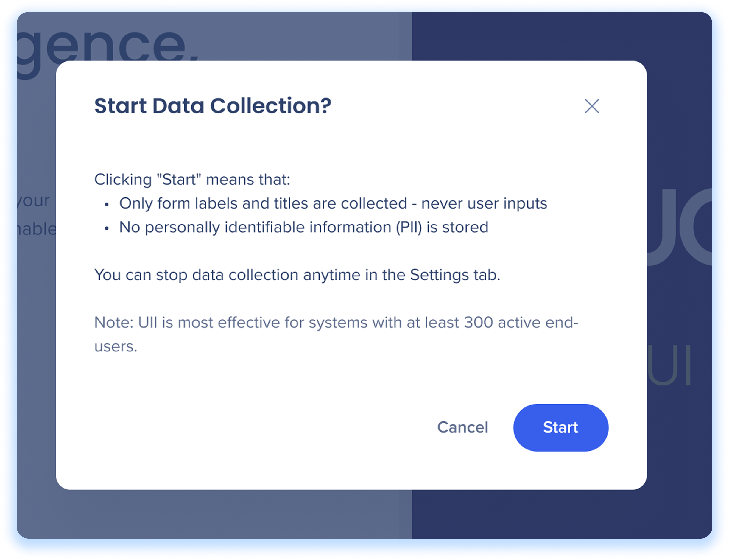Click the "(PII)" abbreviation in the second bullet
Screen dimensions: 729x560
409,228
